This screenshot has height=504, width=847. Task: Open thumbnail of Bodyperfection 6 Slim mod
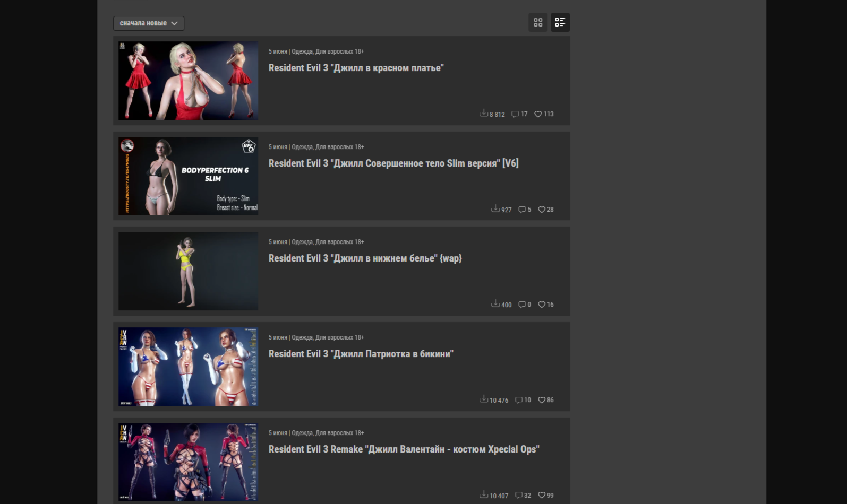188,176
